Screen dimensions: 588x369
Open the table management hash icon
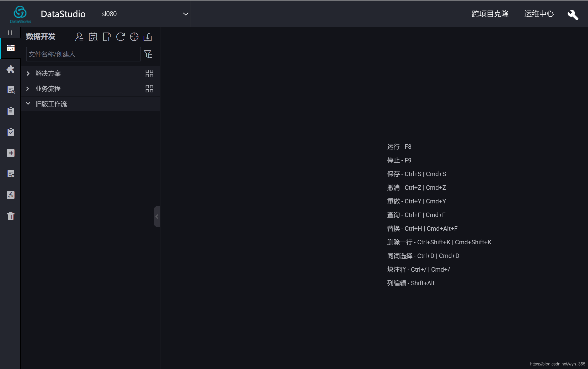[x=11, y=153]
